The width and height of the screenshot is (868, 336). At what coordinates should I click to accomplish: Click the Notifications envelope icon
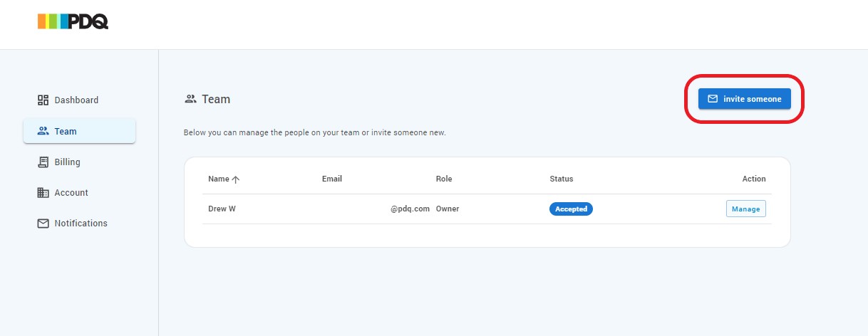click(x=43, y=224)
